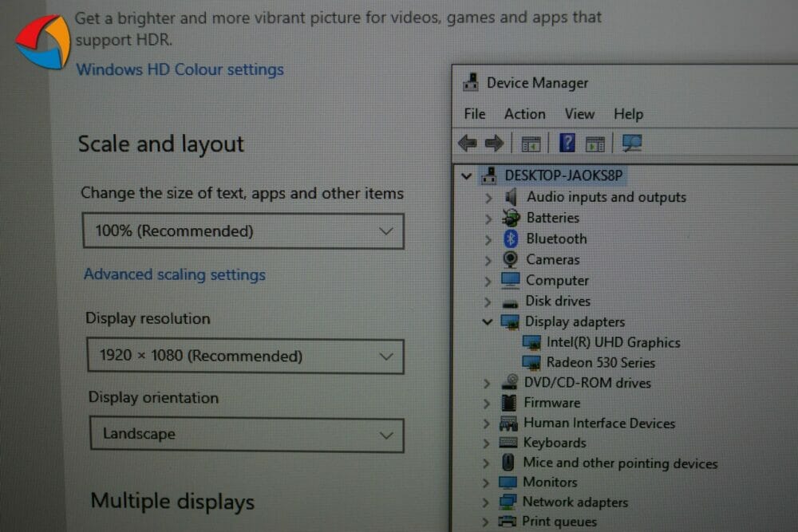Image resolution: width=798 pixels, height=532 pixels.
Task: Select the DESKTOP-JAOKS8P computer name
Action: (x=563, y=176)
